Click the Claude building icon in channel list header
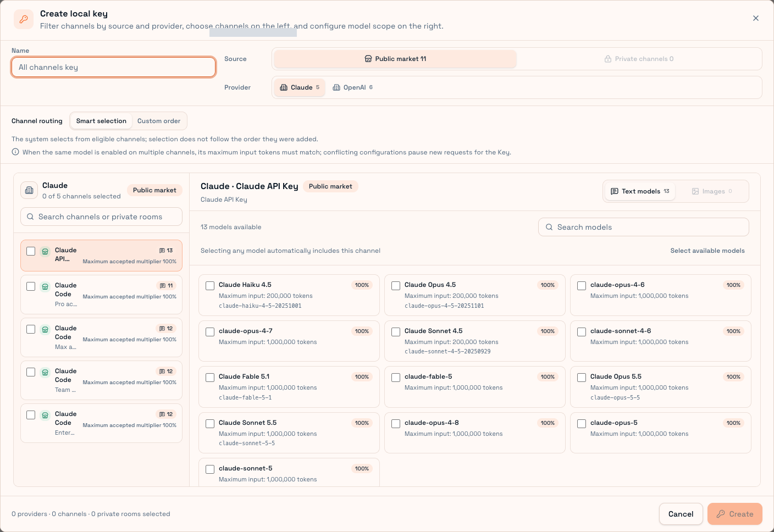This screenshot has height=532, width=774. 29,190
